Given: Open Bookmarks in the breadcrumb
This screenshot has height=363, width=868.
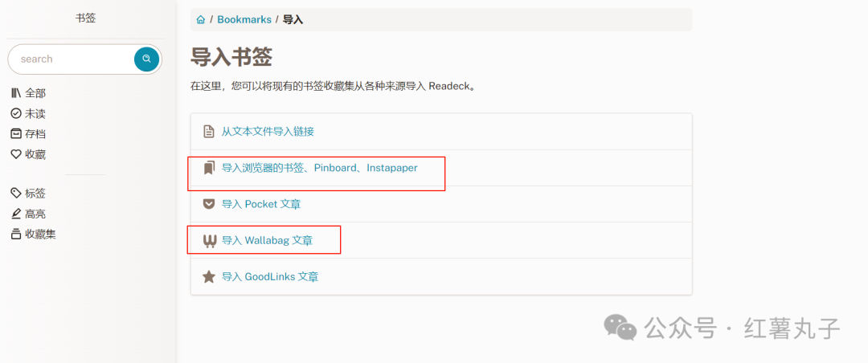Looking at the screenshot, I should click(x=244, y=20).
